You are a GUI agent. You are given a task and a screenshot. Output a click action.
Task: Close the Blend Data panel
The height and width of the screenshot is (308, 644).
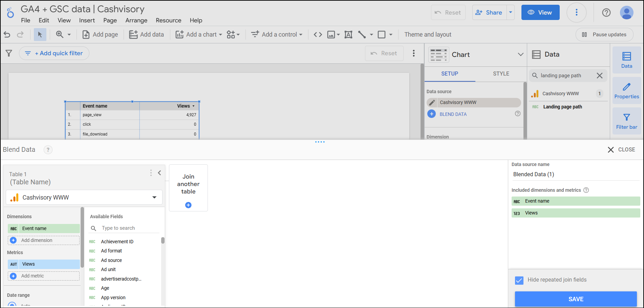coord(621,150)
